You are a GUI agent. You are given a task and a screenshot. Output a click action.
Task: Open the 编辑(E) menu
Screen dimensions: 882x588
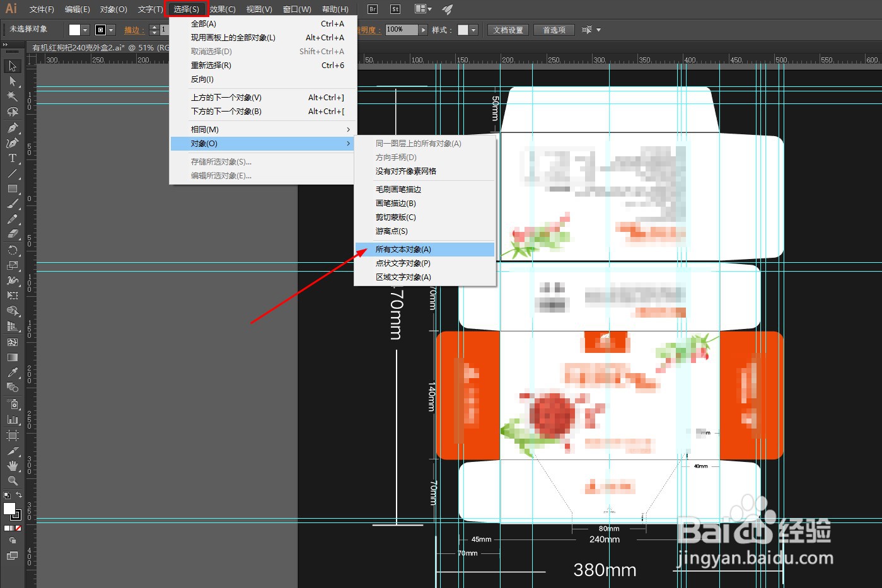pyautogui.click(x=77, y=9)
